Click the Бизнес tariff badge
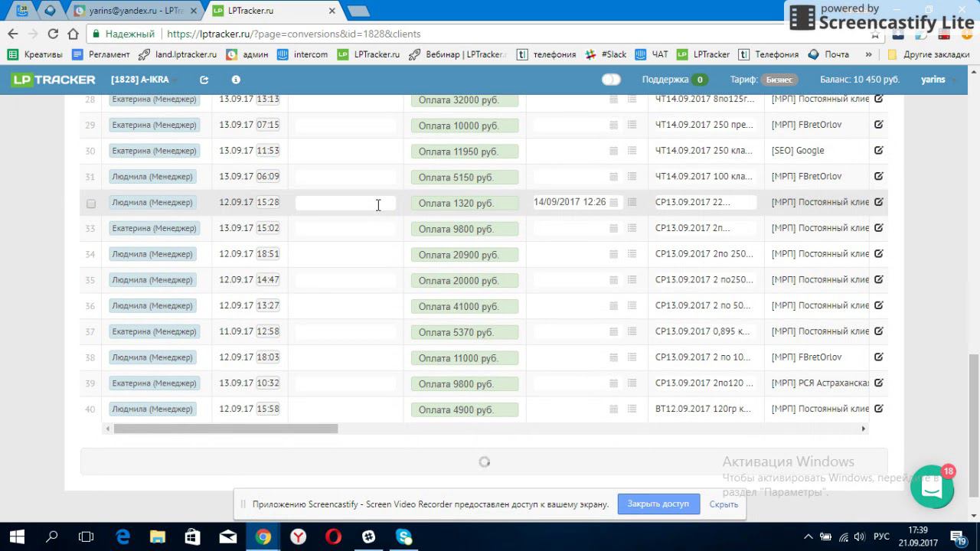980x551 pixels. click(779, 80)
